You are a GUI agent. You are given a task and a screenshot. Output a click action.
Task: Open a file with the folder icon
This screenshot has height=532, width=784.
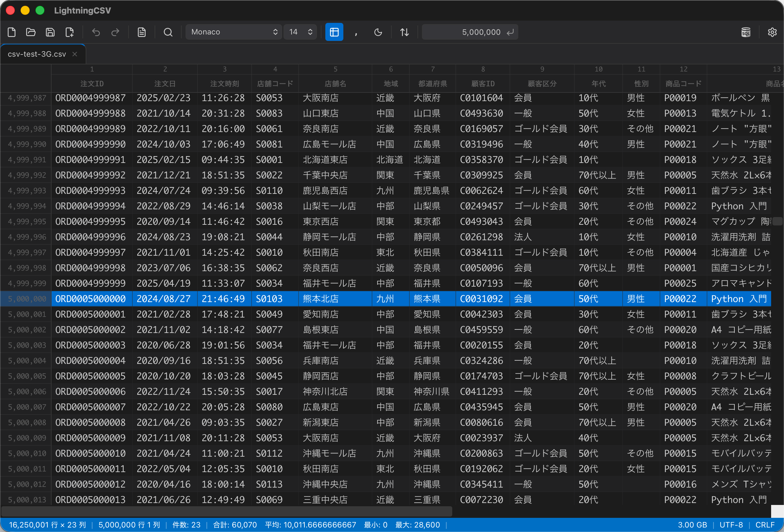tap(31, 32)
